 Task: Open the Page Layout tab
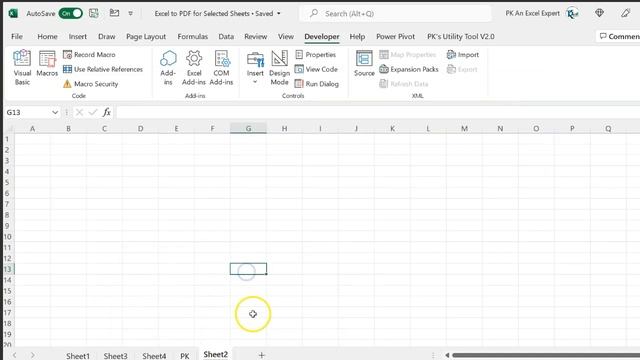coord(146,37)
